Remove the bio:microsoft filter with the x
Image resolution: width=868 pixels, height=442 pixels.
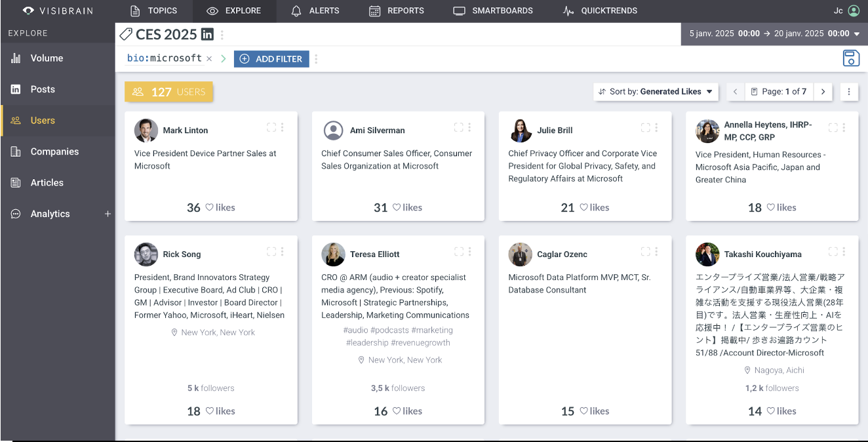tap(209, 59)
